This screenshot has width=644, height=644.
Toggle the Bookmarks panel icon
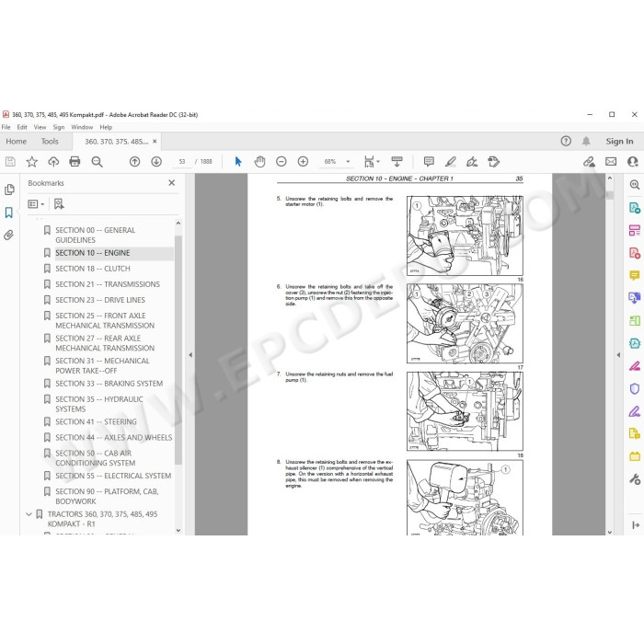pos(9,213)
